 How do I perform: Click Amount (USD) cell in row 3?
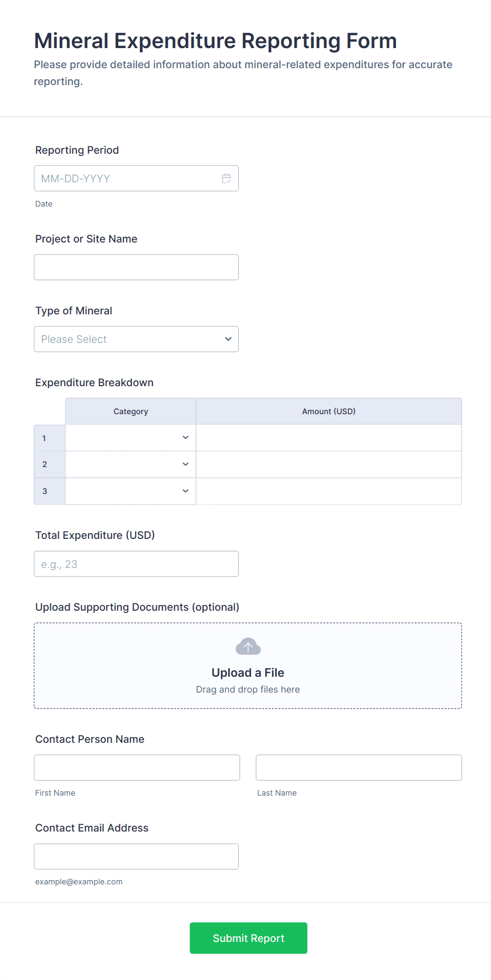(x=328, y=491)
